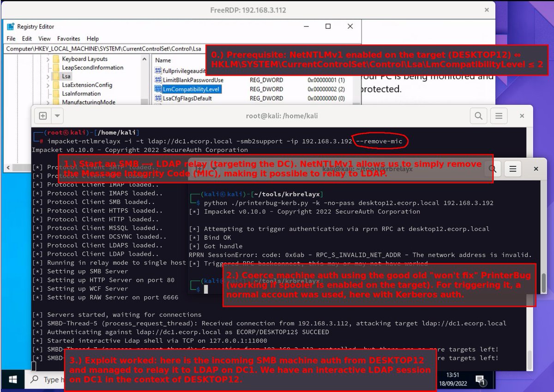Click the LsaInformation folder icon
The image size is (554, 392).
pos(56,94)
